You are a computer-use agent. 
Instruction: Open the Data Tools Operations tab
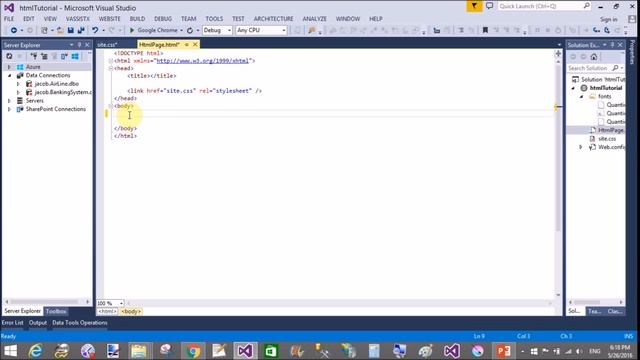pos(80,322)
